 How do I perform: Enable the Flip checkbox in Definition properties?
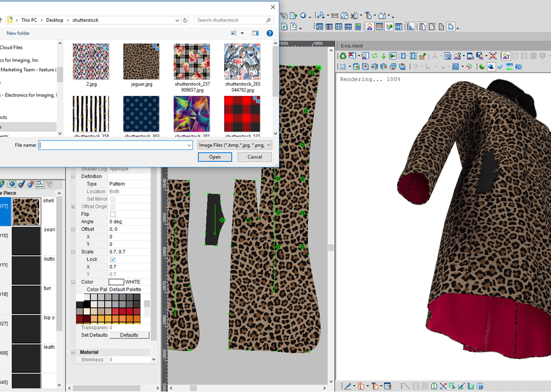pyautogui.click(x=114, y=214)
